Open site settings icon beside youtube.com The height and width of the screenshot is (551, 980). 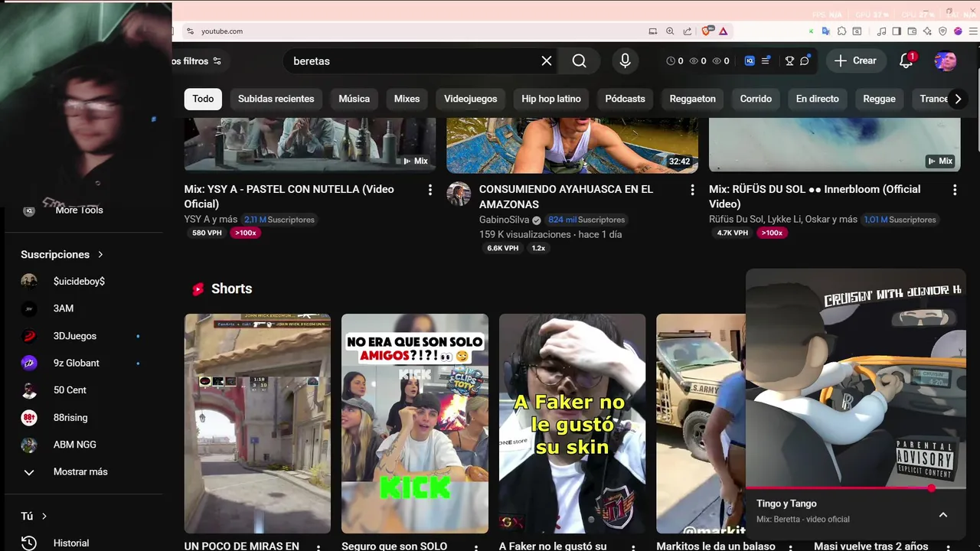pos(190,31)
